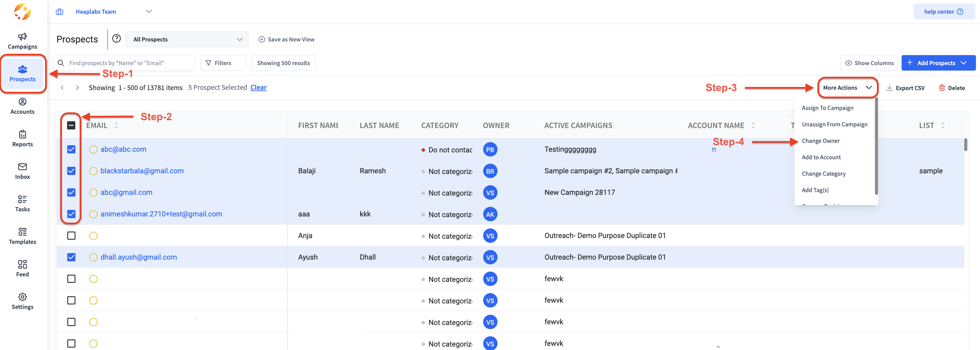Uncheck the abc@abc.com prospect checkbox
This screenshot has width=980, height=350.
point(71,149)
